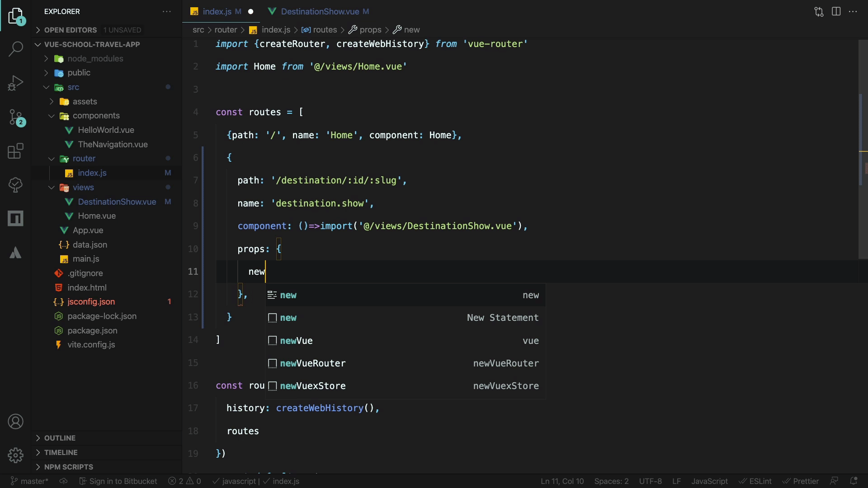Toggle the Prettier status bar item
This screenshot has width=868, height=488.
pyautogui.click(x=801, y=481)
